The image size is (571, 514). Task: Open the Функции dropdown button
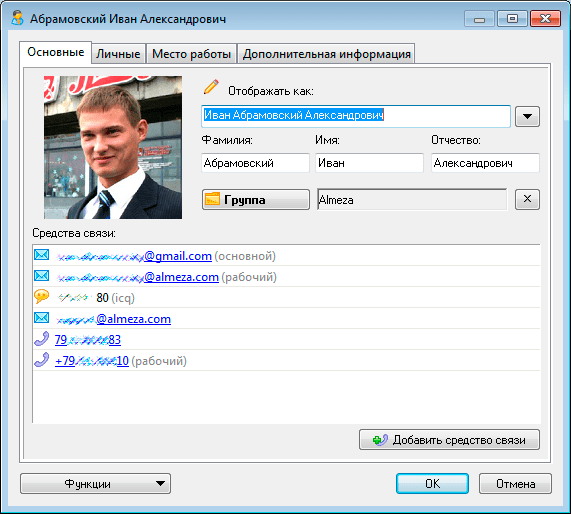tap(95, 484)
